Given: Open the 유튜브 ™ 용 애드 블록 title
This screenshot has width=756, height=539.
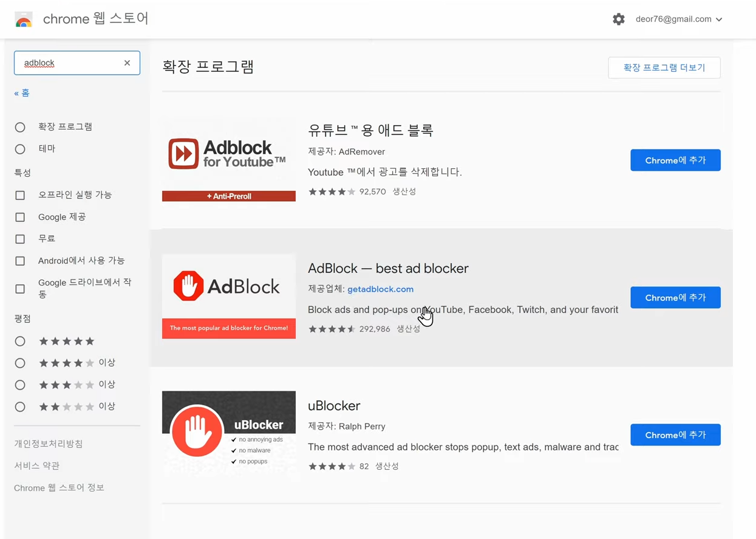Looking at the screenshot, I should [x=370, y=130].
